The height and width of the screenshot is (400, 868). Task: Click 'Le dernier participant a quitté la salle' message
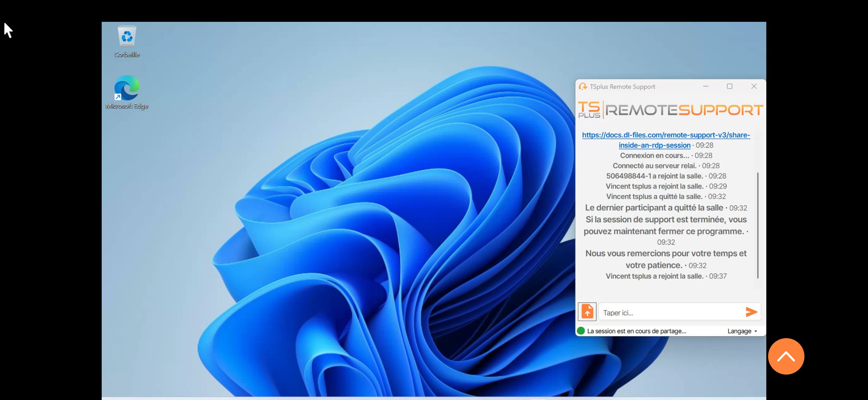pyautogui.click(x=654, y=208)
